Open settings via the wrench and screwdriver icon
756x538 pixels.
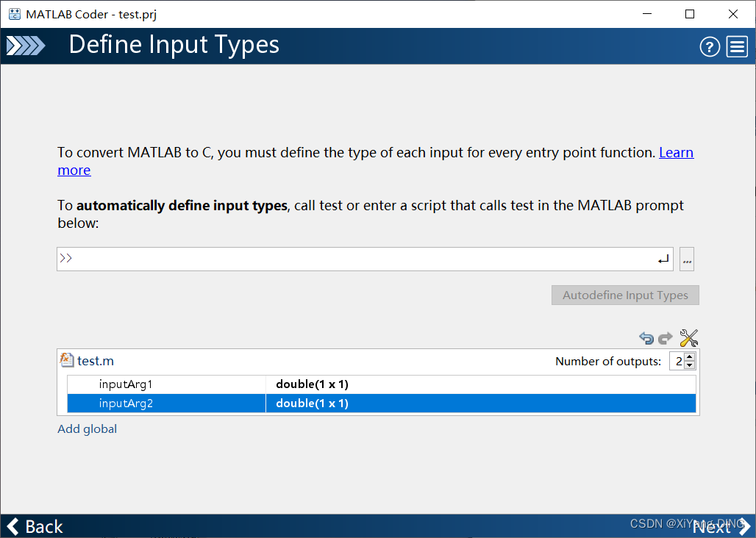coord(688,337)
